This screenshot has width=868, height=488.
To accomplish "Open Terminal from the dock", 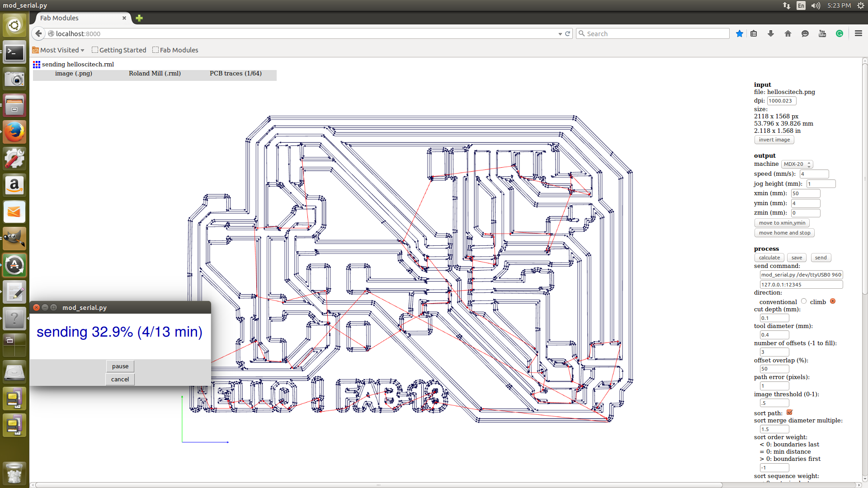I will pos(14,53).
